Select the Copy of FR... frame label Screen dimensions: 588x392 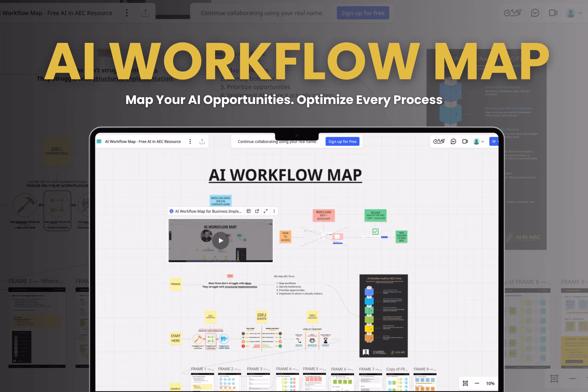397,369
